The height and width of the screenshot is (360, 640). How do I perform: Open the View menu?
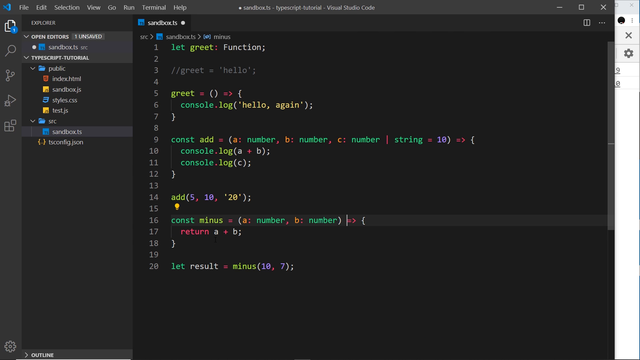[x=93, y=7]
